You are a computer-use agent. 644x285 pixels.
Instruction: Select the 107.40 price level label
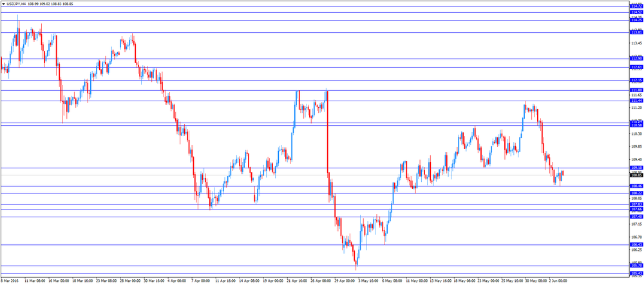637,217
